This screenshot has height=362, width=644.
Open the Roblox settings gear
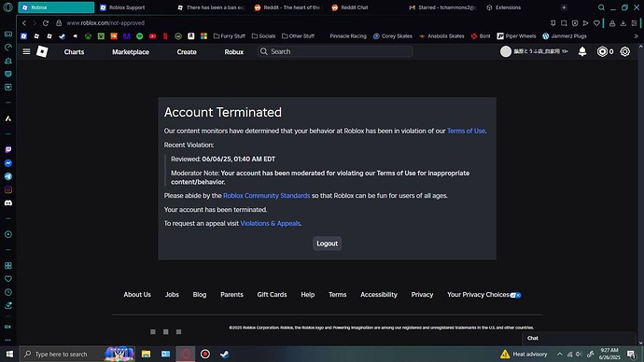625,51
